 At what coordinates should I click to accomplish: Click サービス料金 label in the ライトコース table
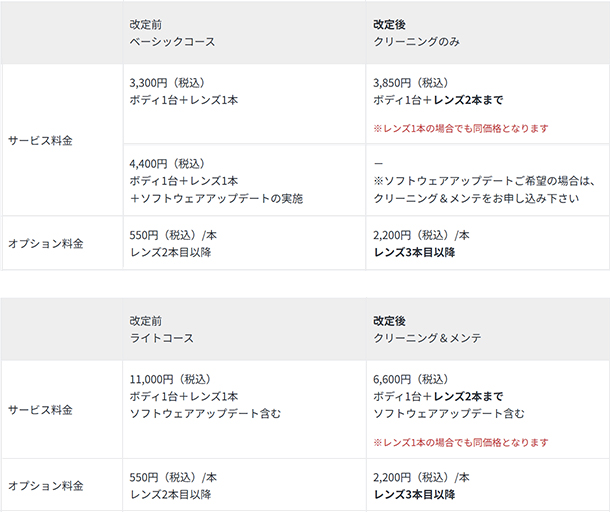(40, 410)
